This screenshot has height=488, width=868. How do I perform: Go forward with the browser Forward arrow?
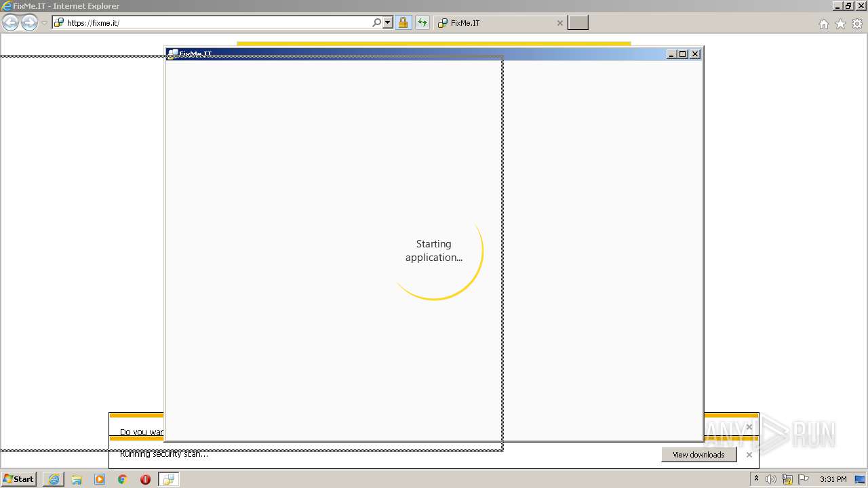[29, 23]
